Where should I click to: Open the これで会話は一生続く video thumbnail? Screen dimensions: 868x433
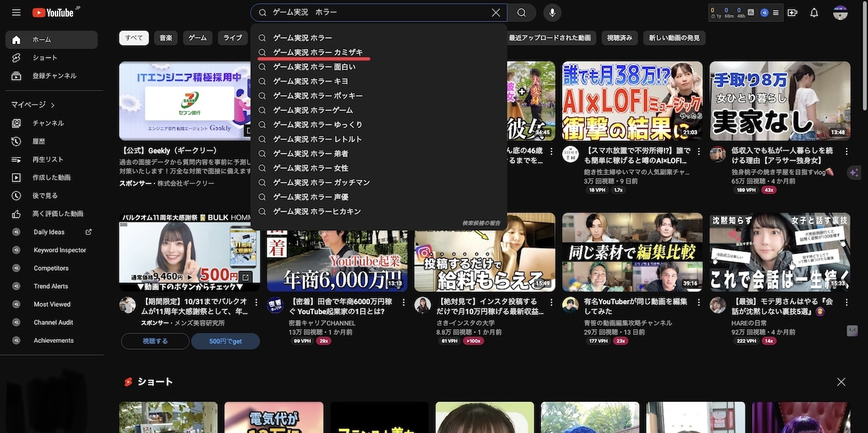click(x=780, y=252)
